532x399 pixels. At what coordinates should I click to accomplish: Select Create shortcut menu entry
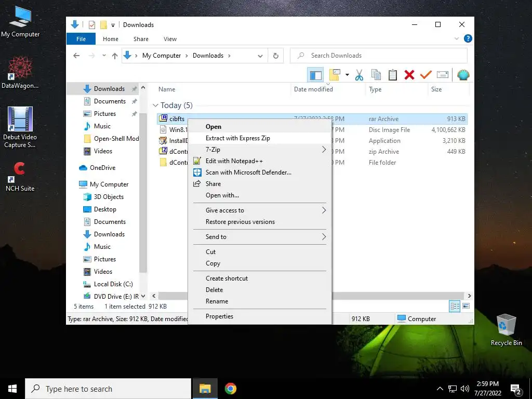tap(260, 278)
